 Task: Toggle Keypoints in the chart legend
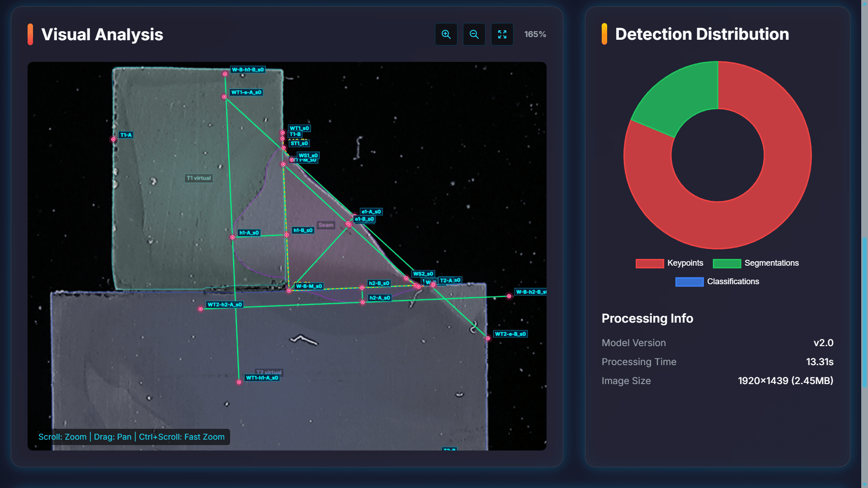click(x=685, y=263)
